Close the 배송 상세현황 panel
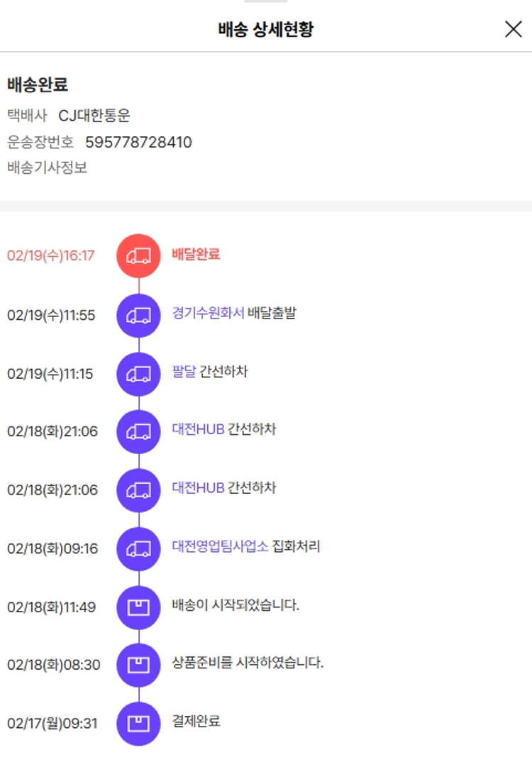This screenshot has height=762, width=532. (x=513, y=29)
